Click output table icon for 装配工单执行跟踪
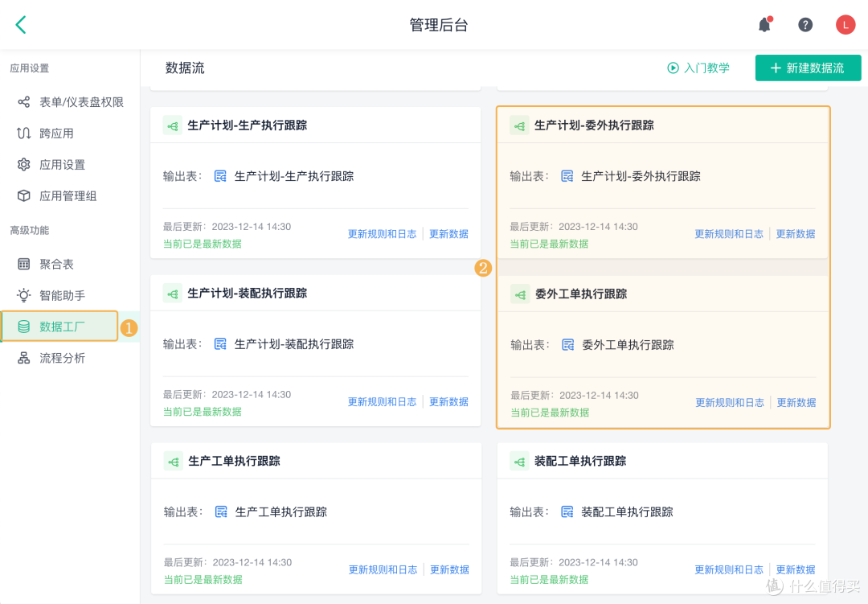 pyautogui.click(x=567, y=512)
